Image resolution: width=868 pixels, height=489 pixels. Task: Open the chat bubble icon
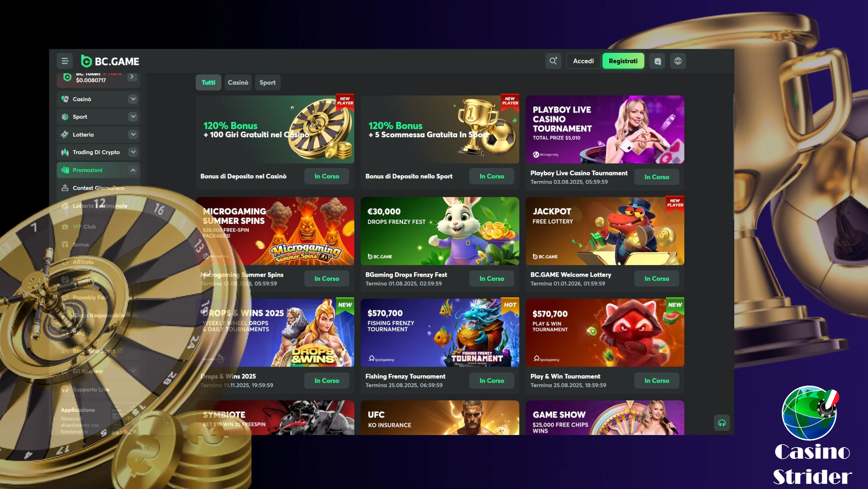657,61
